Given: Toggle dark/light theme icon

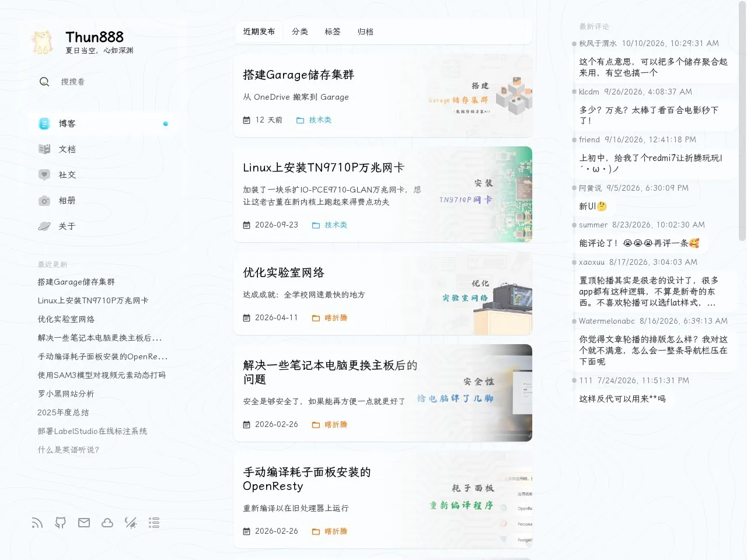Looking at the screenshot, I should point(131,523).
